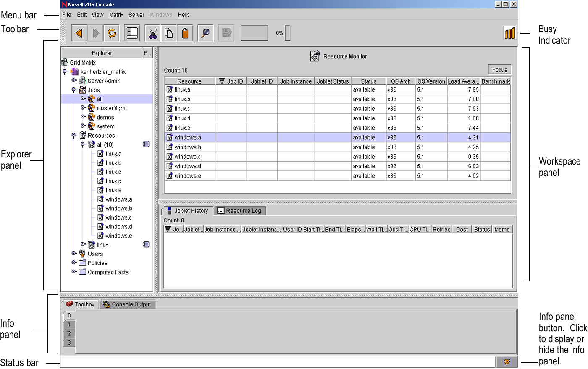Click the Focus button
Screen dimensions: 588x369
[499, 70]
